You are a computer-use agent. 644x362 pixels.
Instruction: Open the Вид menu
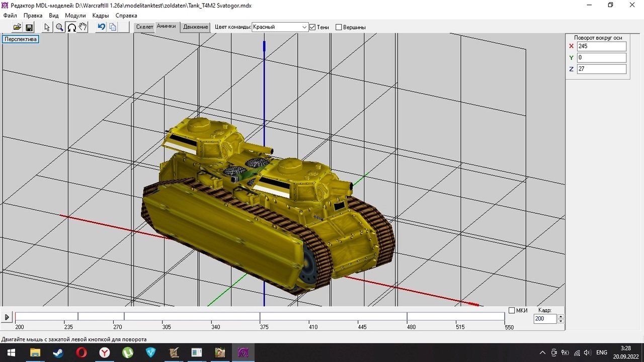click(54, 16)
